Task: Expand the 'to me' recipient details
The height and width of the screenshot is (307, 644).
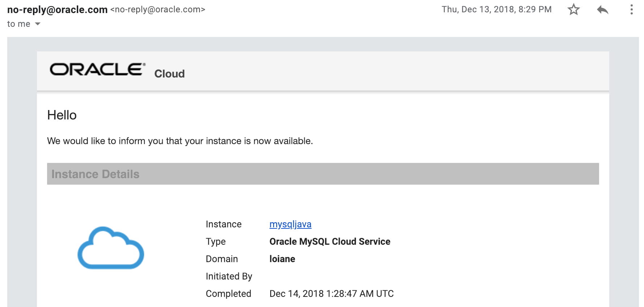Action: coord(37,24)
